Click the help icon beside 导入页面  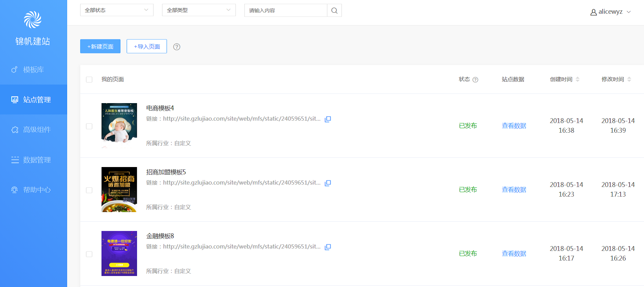176,47
